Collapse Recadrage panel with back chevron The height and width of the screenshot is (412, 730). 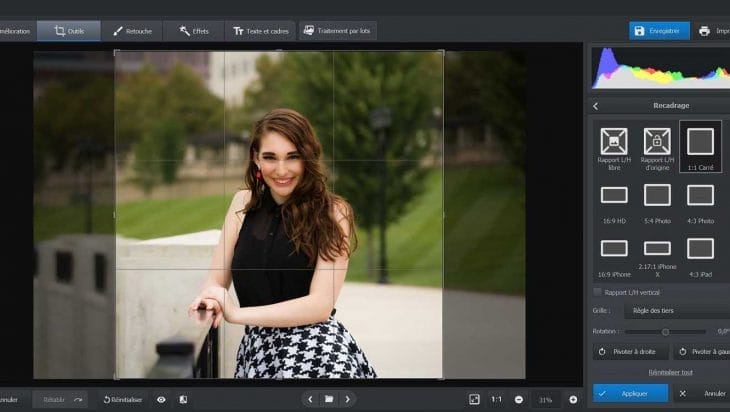click(596, 105)
